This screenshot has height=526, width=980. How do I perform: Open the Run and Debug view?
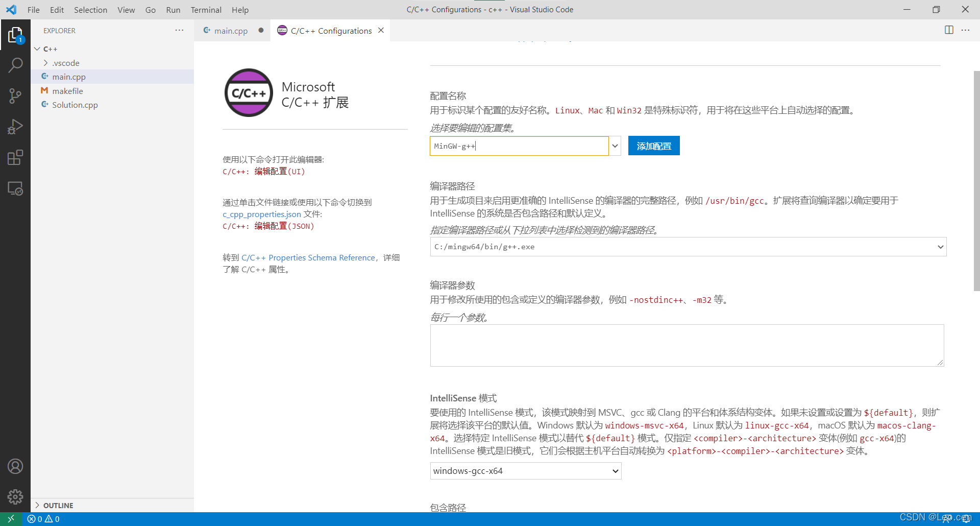coord(15,127)
